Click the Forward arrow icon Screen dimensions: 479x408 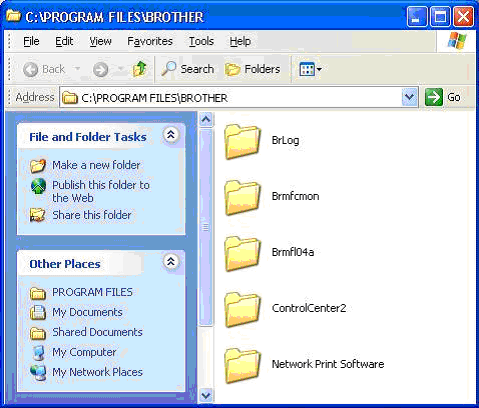tap(100, 69)
